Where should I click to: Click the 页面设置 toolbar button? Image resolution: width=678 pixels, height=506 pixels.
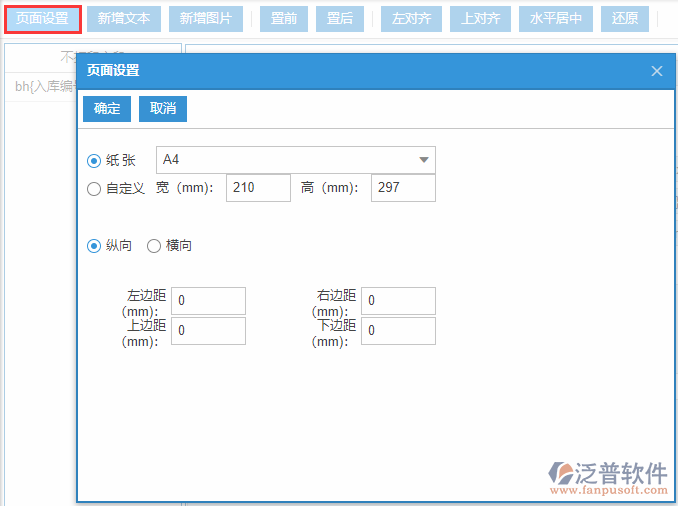(x=42, y=19)
